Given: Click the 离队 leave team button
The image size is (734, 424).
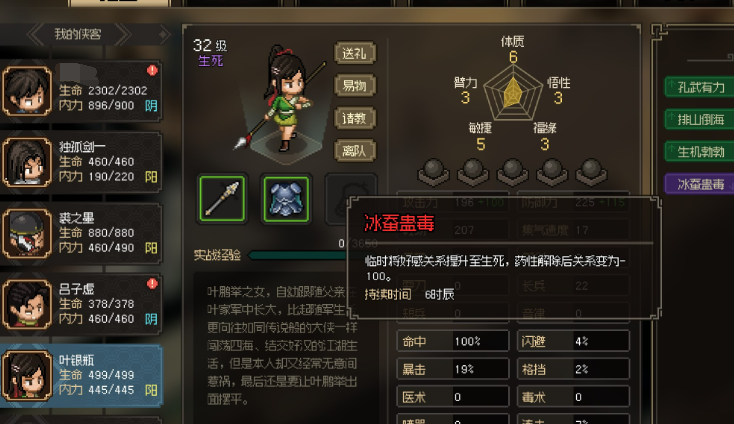Looking at the screenshot, I should 355,151.
